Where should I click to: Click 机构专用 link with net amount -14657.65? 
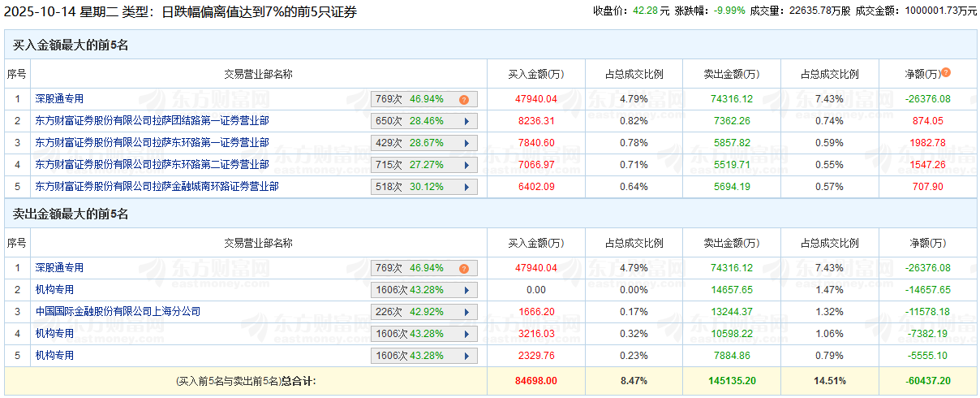click(54, 290)
